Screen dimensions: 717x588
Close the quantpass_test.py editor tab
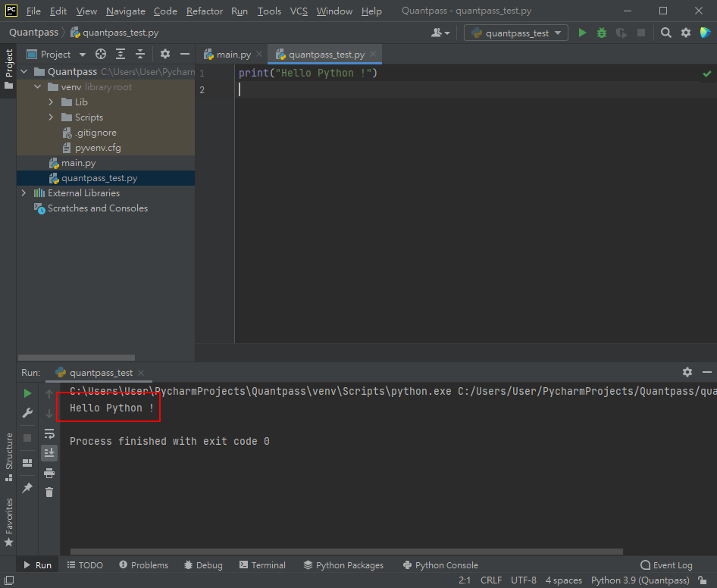373,54
